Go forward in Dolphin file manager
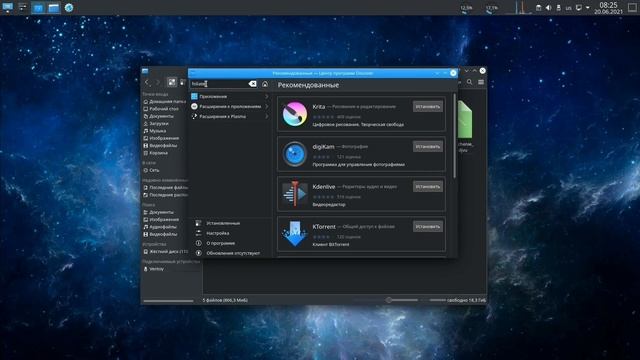The image size is (640, 360). point(158,82)
